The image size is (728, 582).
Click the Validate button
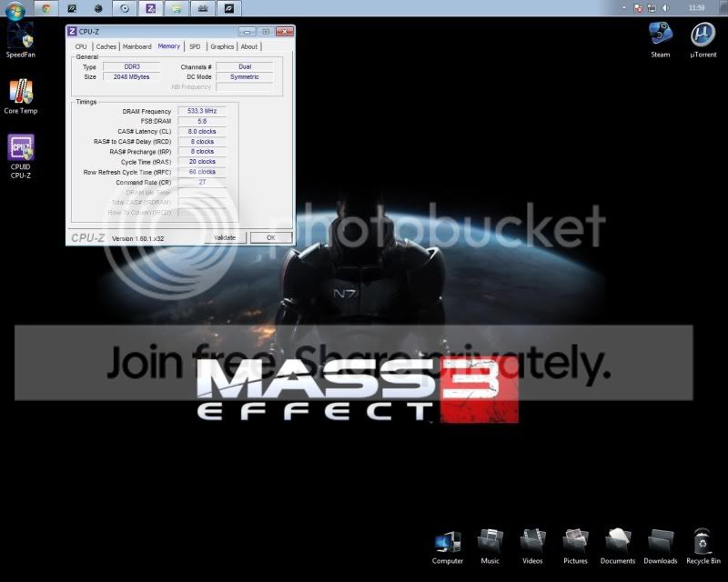225,237
